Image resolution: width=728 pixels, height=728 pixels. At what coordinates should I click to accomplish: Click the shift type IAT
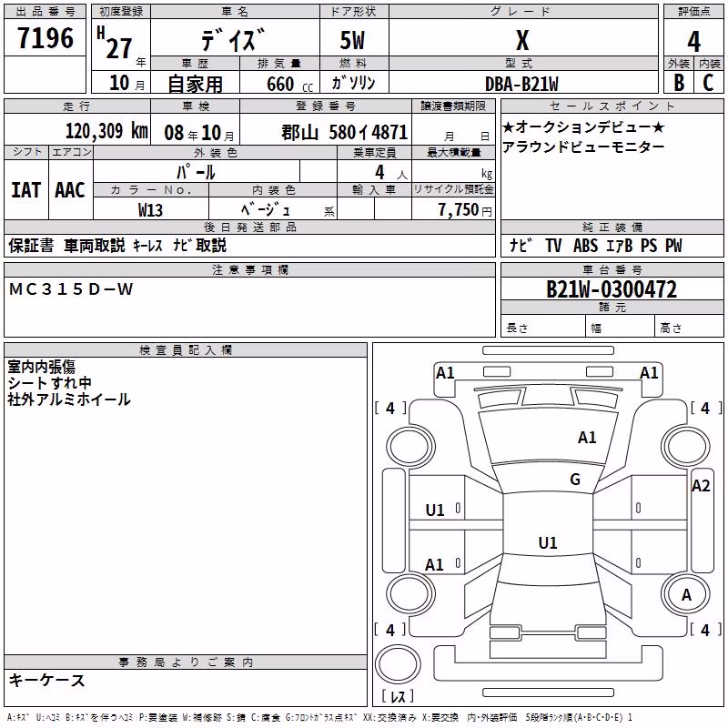[x=26, y=190]
